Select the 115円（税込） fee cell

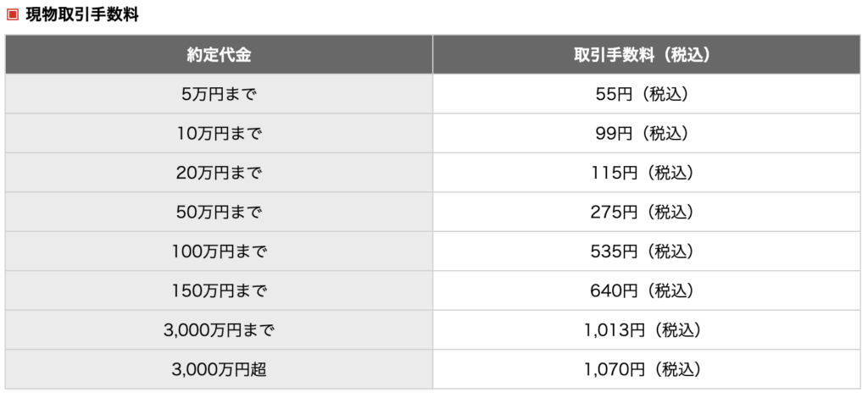click(647, 173)
